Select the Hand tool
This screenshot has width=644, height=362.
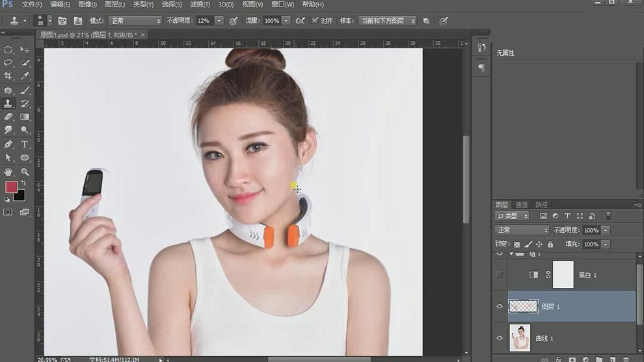(x=8, y=172)
